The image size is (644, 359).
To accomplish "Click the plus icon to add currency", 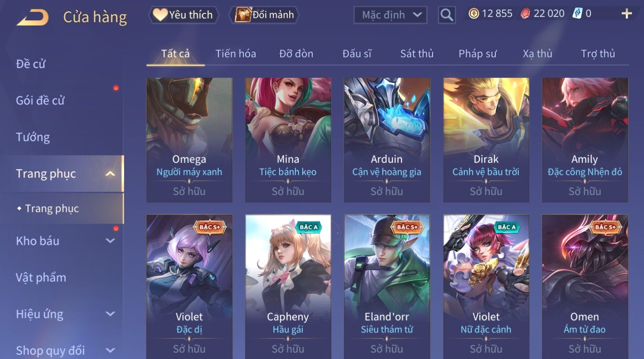I will 626,14.
